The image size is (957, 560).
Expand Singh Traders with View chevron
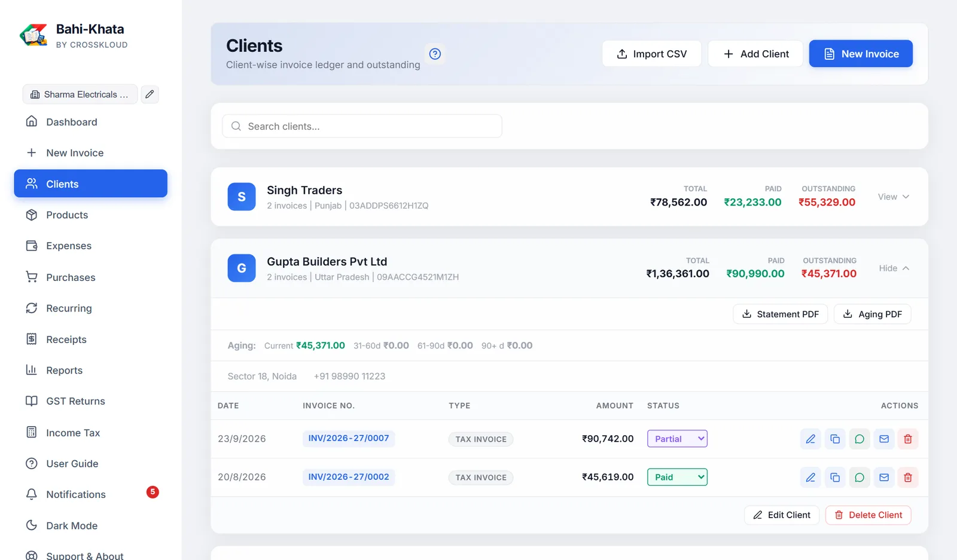pyautogui.click(x=894, y=197)
